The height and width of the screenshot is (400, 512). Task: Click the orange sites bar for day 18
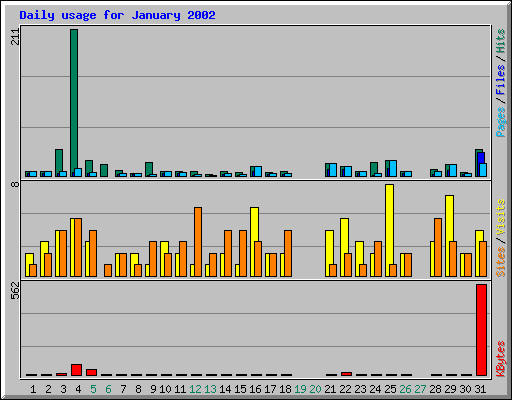tap(288, 253)
